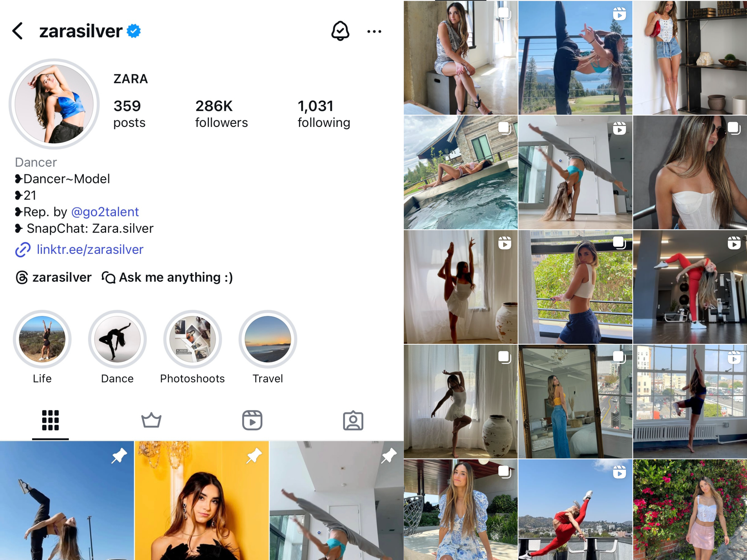View the 1,031 following list

coord(324,114)
